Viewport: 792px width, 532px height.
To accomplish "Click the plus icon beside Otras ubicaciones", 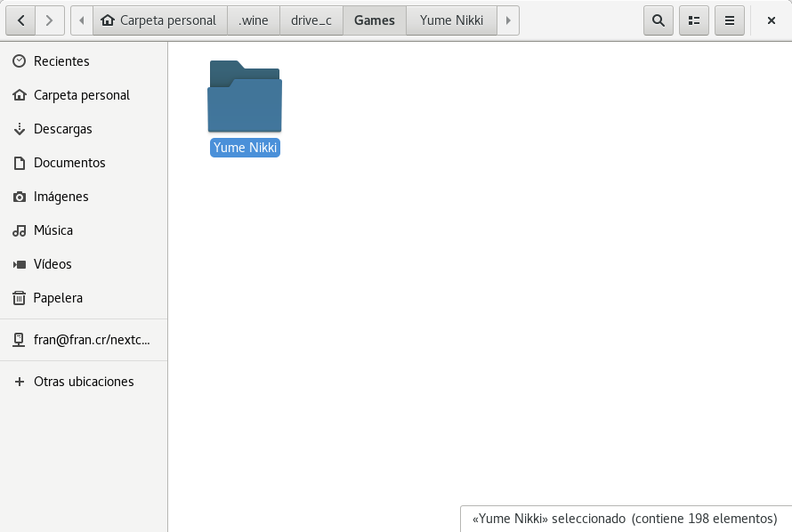I will [x=20, y=382].
